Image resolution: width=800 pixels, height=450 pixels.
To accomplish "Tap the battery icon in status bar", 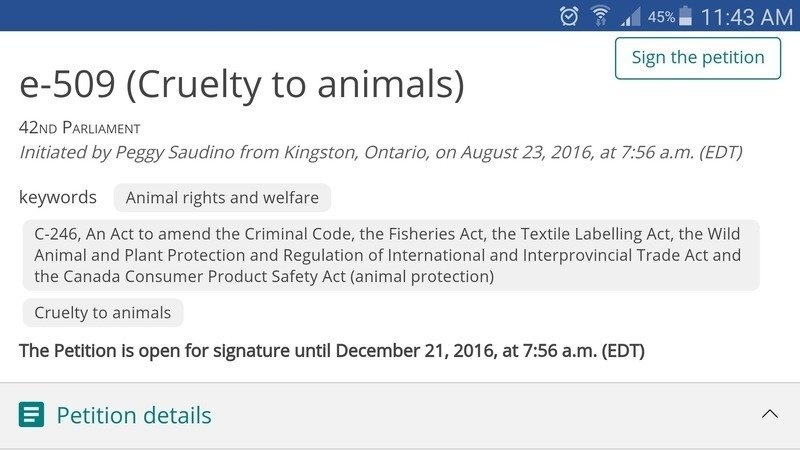I will pos(685,16).
